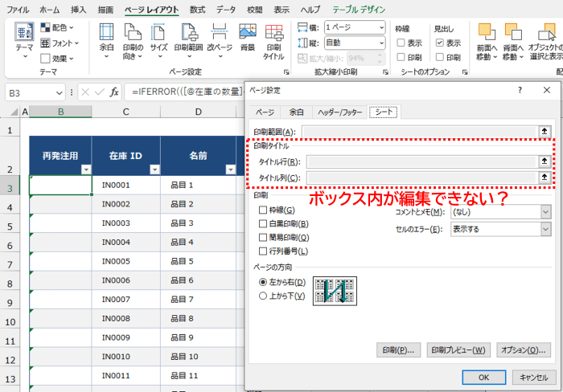
Task: Open the 拡大縮小印刷 group dialog launcher
Action: coord(385,72)
